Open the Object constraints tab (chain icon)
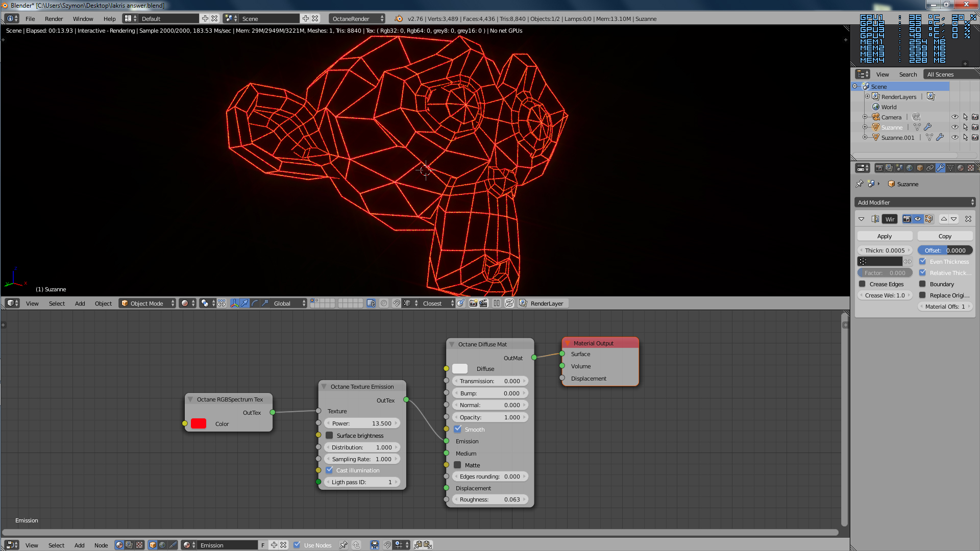 930,168
